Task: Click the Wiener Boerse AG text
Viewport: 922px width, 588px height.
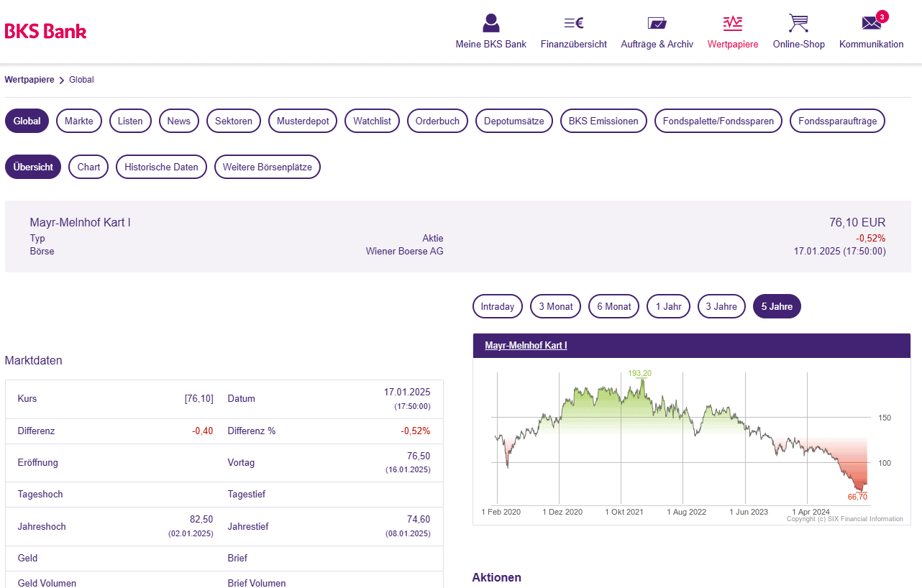Action: 405,252
